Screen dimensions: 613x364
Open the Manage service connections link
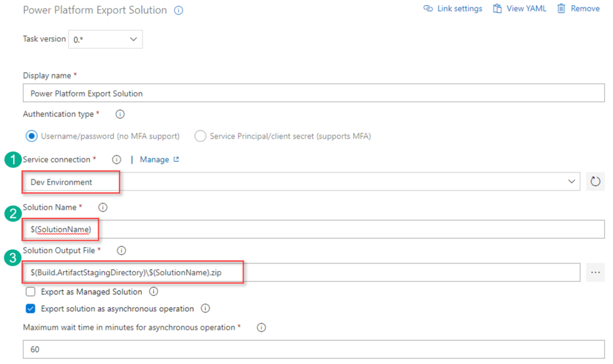159,159
